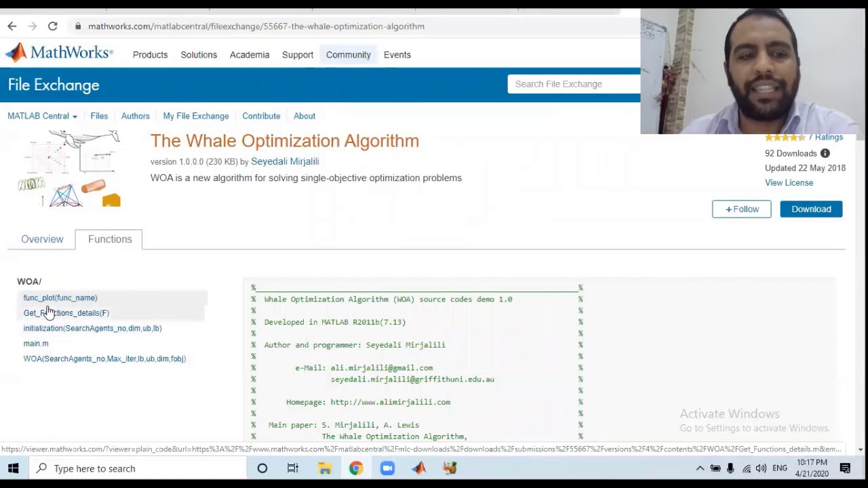Click the volume speaker tray icon
Viewport: 868px width, 488px height.
pyautogui.click(x=761, y=468)
